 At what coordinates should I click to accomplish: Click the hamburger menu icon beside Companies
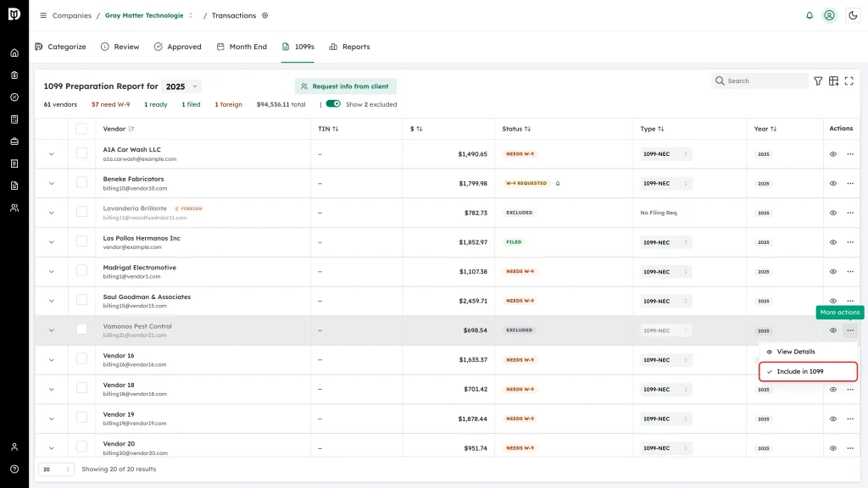tap(43, 15)
